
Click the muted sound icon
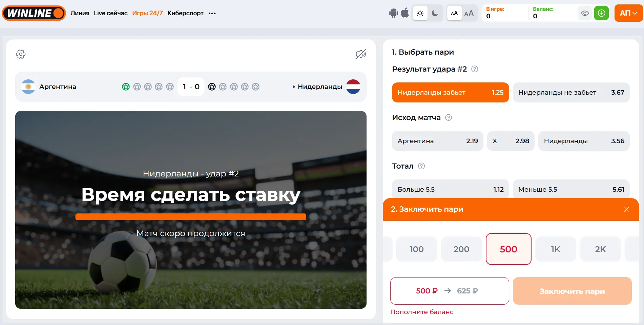click(361, 54)
